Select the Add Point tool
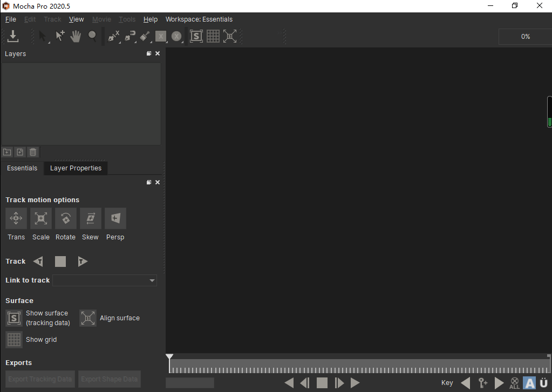 tap(59, 36)
